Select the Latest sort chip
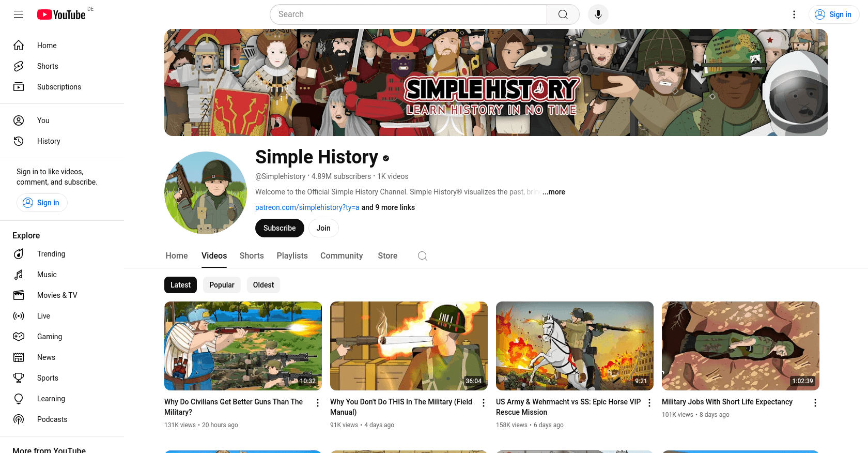The width and height of the screenshot is (868, 453). [180, 285]
